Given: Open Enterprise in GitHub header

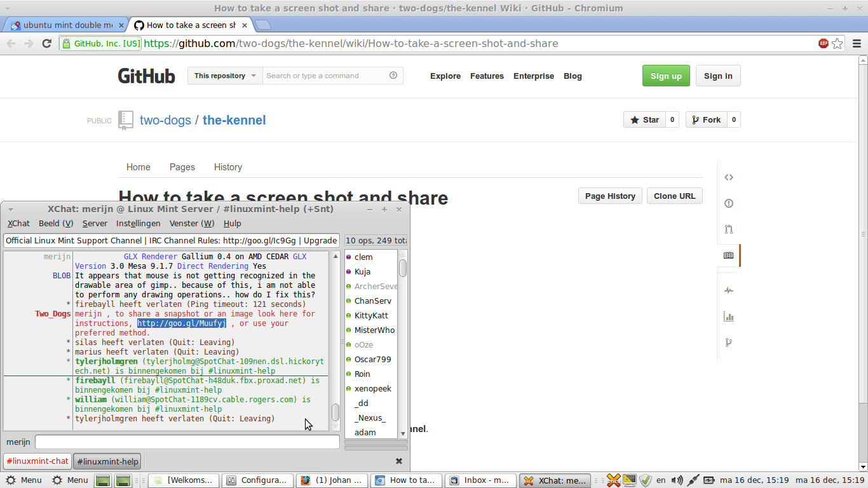Looking at the screenshot, I should tap(534, 76).
